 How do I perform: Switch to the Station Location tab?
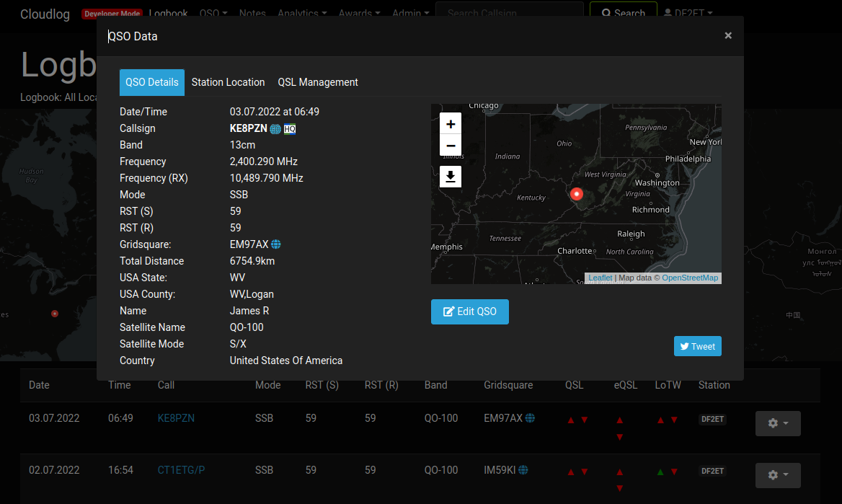228,82
